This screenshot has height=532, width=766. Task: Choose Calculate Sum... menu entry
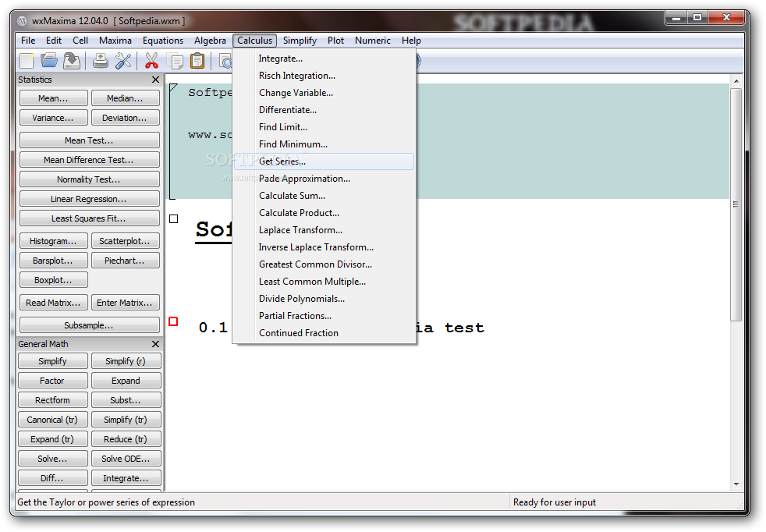[324, 196]
